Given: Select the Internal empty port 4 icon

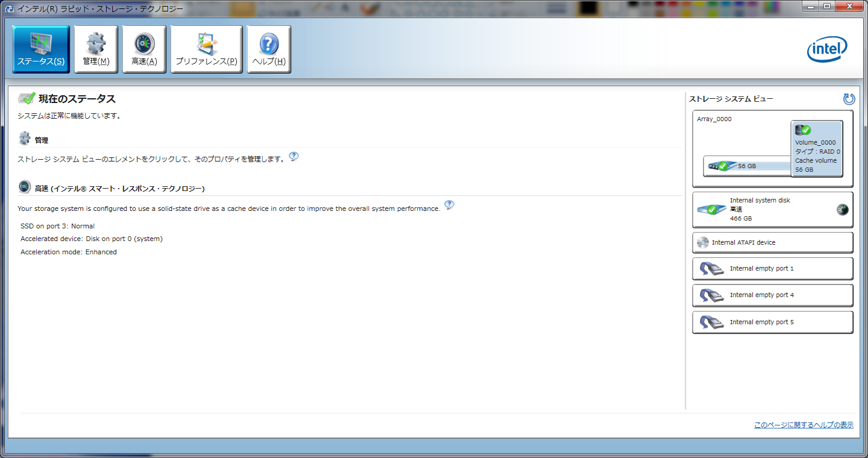Looking at the screenshot, I should point(712,295).
